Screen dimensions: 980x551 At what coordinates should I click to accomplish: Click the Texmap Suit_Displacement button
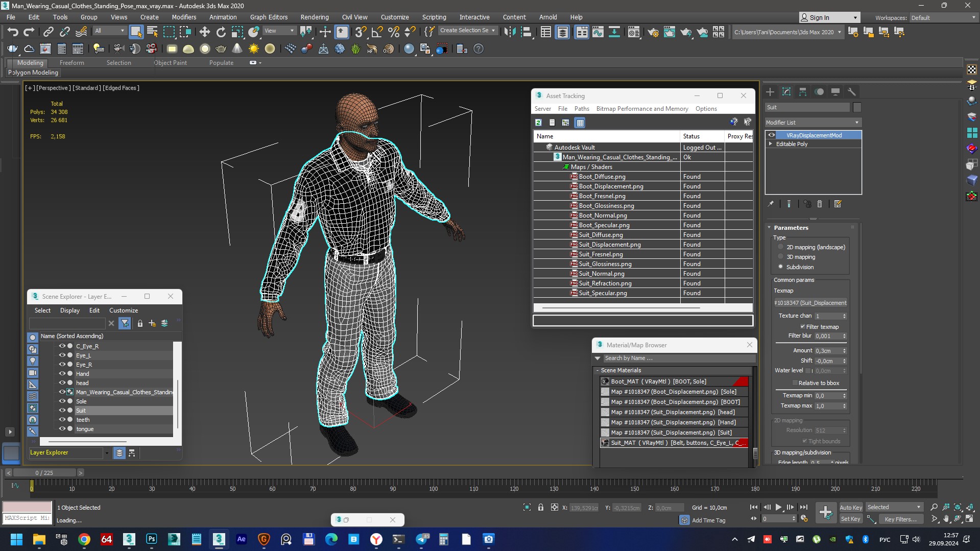pyautogui.click(x=810, y=303)
